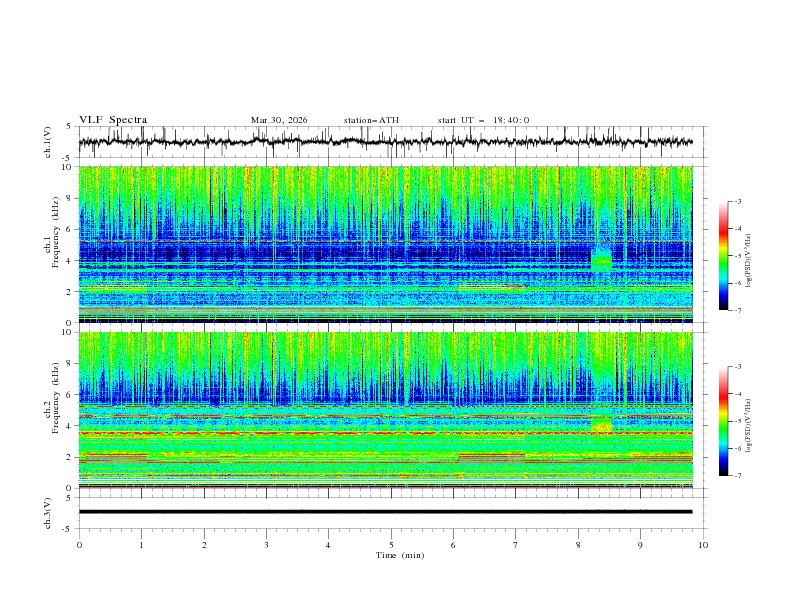
Task: Click the "-3" label on upper color bar
Action: (737, 201)
